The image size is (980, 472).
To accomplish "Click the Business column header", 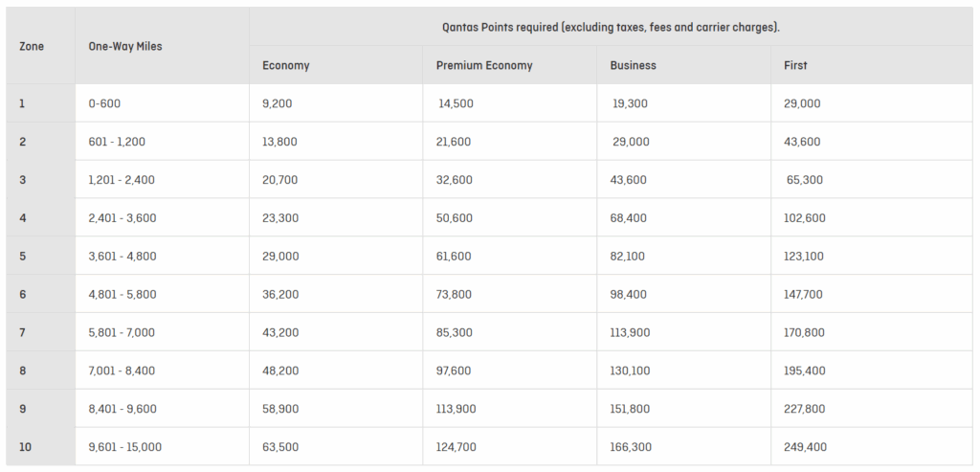I will [x=633, y=65].
